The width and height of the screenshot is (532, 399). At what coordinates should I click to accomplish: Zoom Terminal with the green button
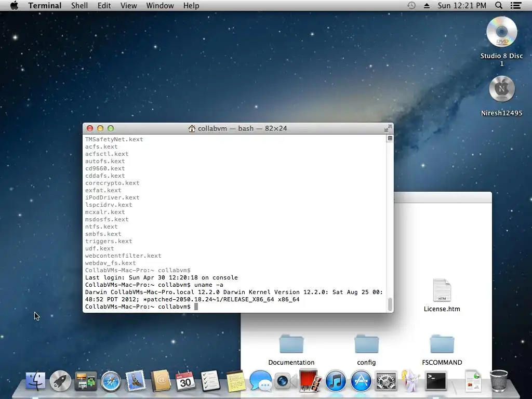[111, 128]
